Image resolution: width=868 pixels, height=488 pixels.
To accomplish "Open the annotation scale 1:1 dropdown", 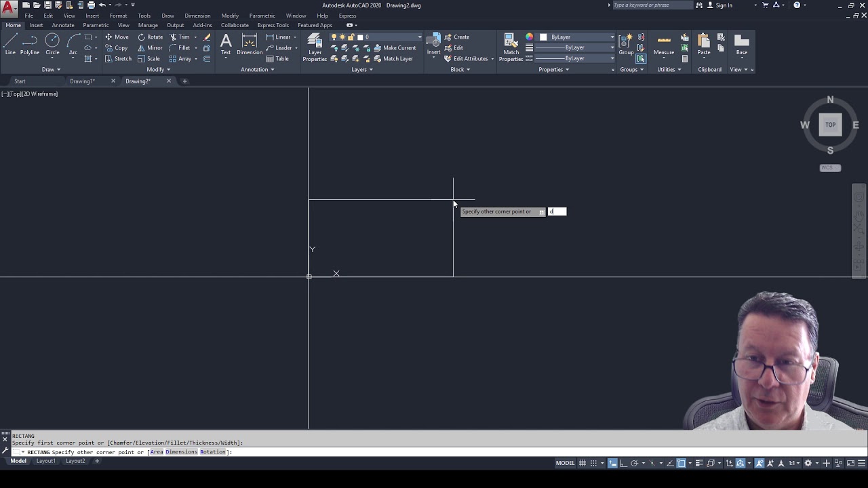I will click(x=794, y=464).
